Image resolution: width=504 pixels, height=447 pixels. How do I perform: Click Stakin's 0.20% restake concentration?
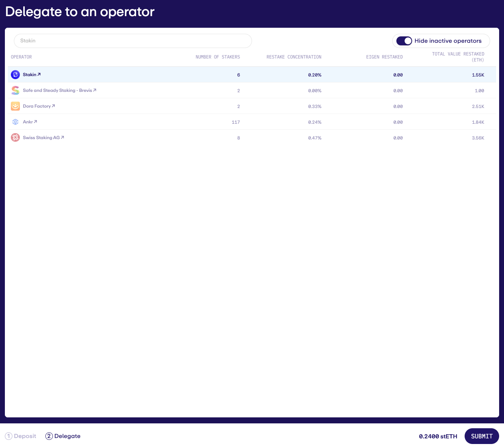click(x=315, y=75)
